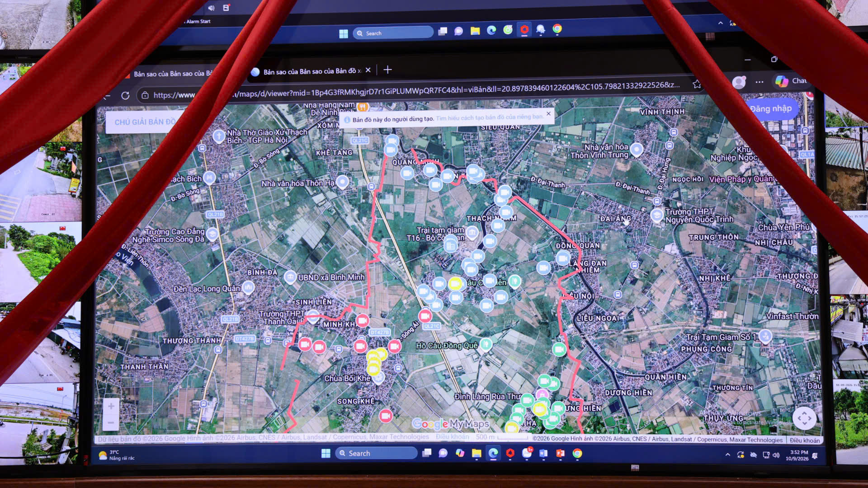Launch Chrome from lower taskbar
868x488 pixels.
pyautogui.click(x=577, y=453)
